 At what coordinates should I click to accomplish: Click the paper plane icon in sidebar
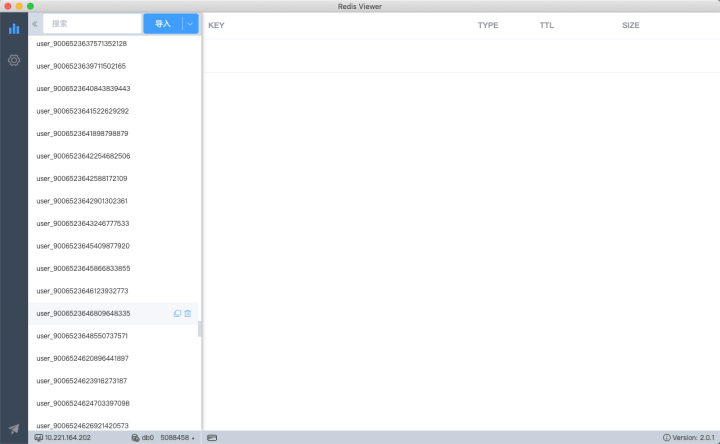click(14, 429)
